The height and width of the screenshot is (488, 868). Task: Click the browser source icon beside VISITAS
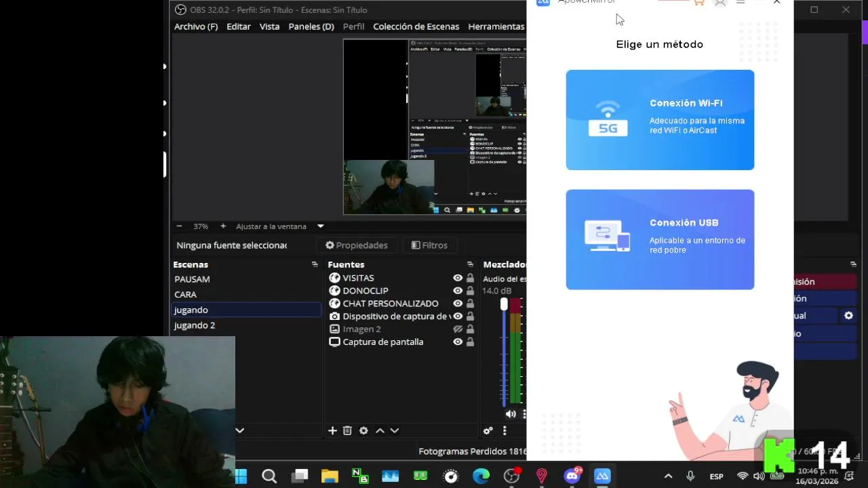(x=334, y=278)
